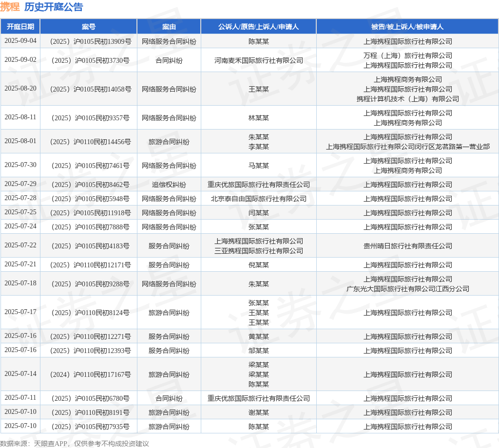Screen dimensions: 499x448
Task: Select case number 沪0105民初9288号
Action: [91, 284]
